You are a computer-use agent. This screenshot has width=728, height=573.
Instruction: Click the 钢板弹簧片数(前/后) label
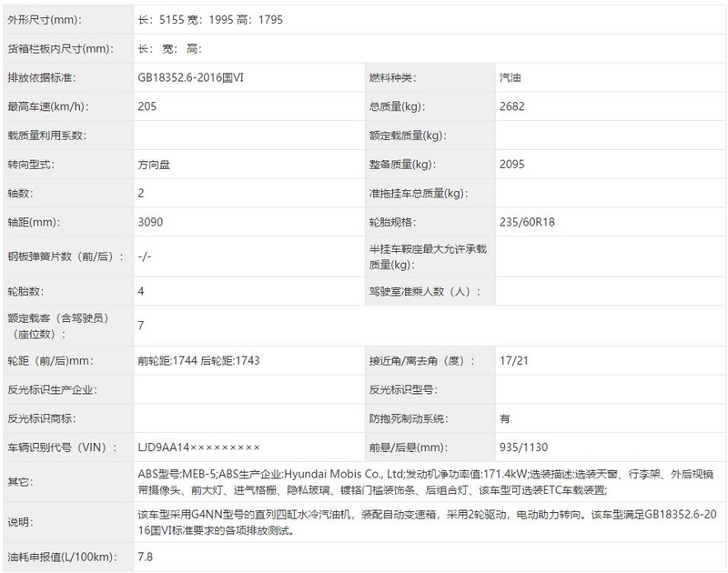(66, 256)
